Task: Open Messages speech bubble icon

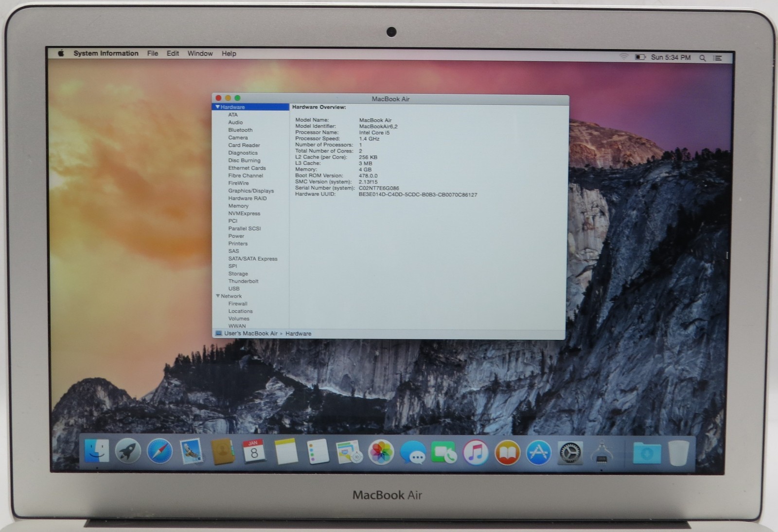Action: tap(413, 453)
